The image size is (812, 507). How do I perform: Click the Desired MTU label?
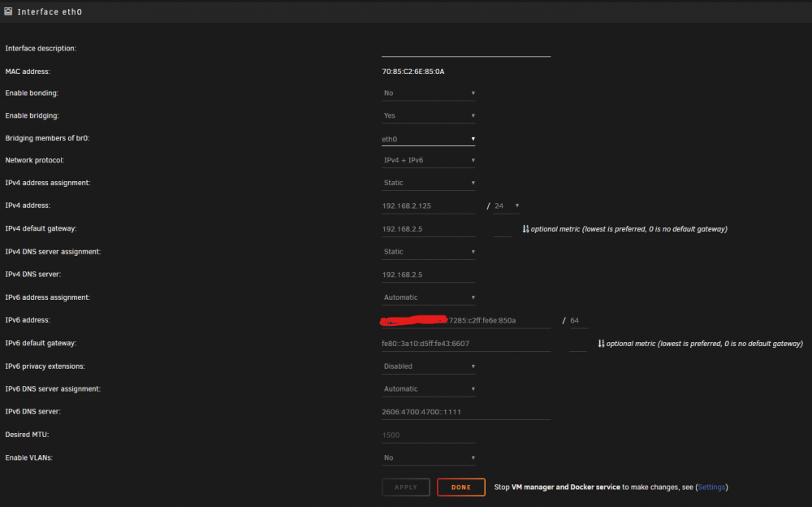tap(27, 435)
